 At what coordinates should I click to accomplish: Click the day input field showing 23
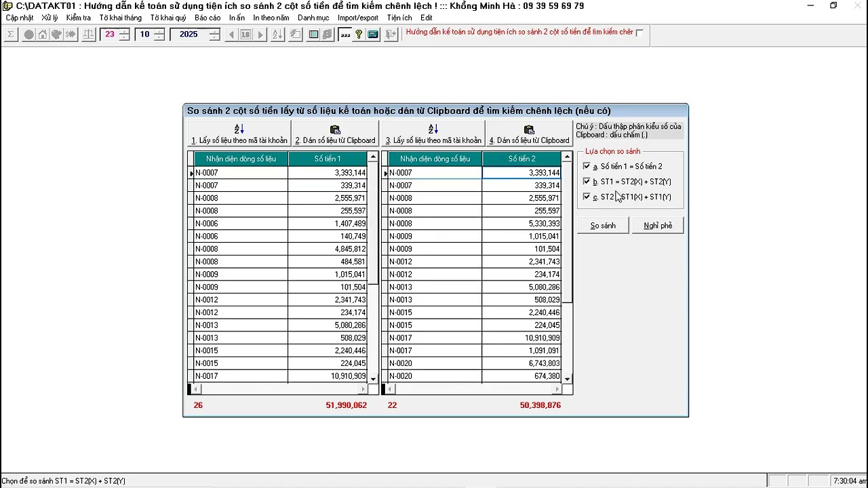point(110,35)
